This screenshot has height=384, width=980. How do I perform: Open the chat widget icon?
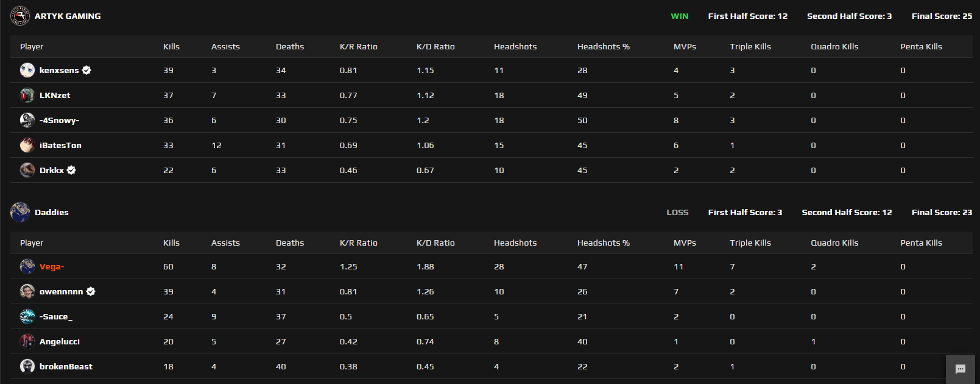961,369
